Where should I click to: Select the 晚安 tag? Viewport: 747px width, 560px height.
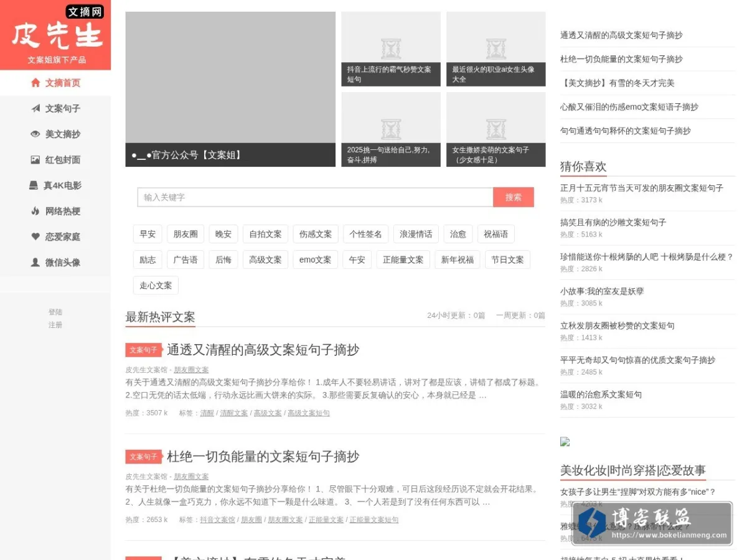pos(223,234)
